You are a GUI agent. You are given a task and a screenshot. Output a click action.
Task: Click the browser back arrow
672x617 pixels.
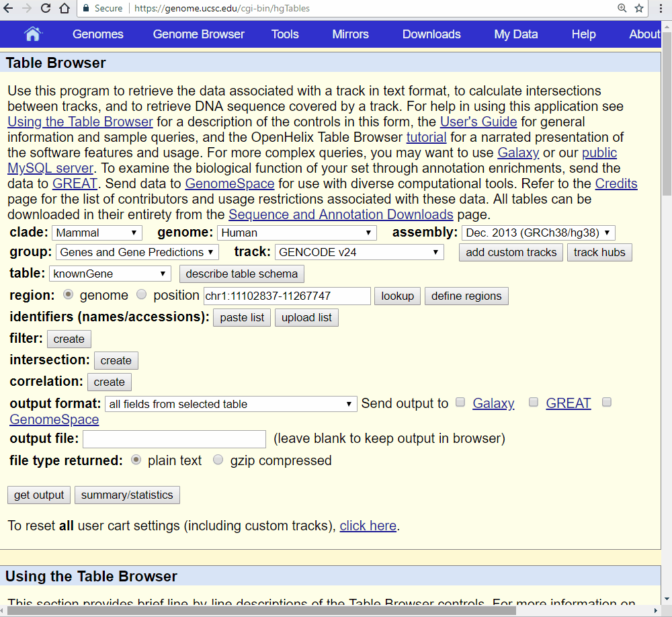coord(9,9)
